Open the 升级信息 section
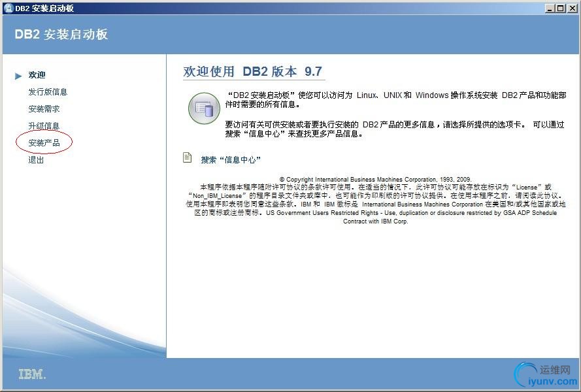The width and height of the screenshot is (581, 392). (x=44, y=126)
